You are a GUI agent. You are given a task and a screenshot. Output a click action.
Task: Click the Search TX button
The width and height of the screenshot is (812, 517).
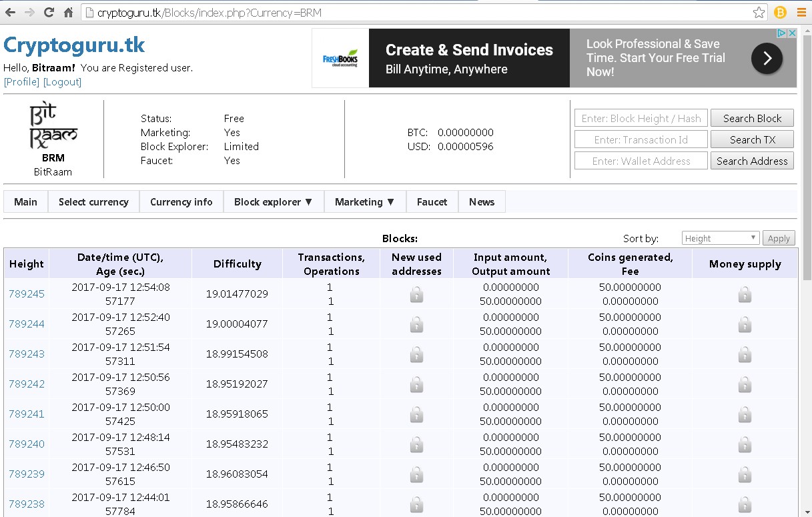coord(752,139)
